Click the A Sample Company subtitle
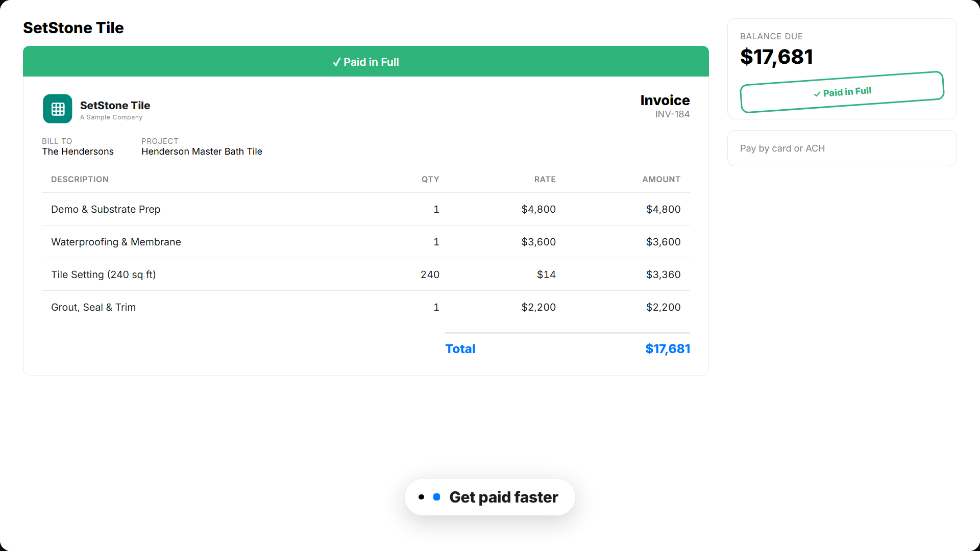The height and width of the screenshot is (551, 980). [x=111, y=117]
